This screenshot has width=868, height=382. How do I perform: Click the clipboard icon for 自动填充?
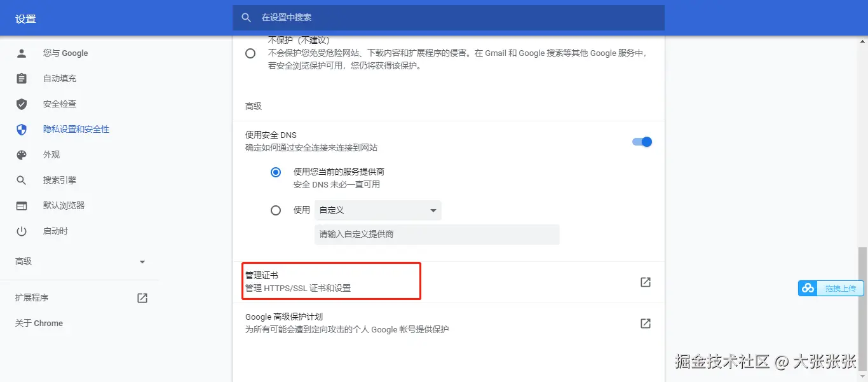[22, 79]
